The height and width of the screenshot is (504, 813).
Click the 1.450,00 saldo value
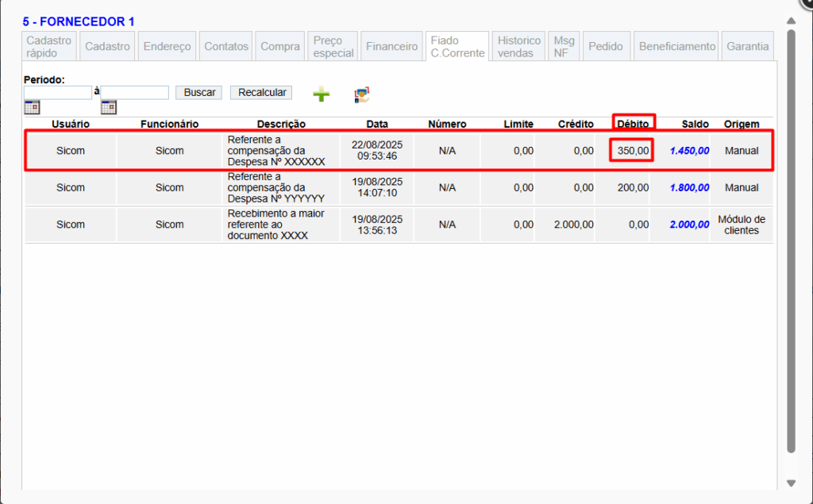point(689,151)
